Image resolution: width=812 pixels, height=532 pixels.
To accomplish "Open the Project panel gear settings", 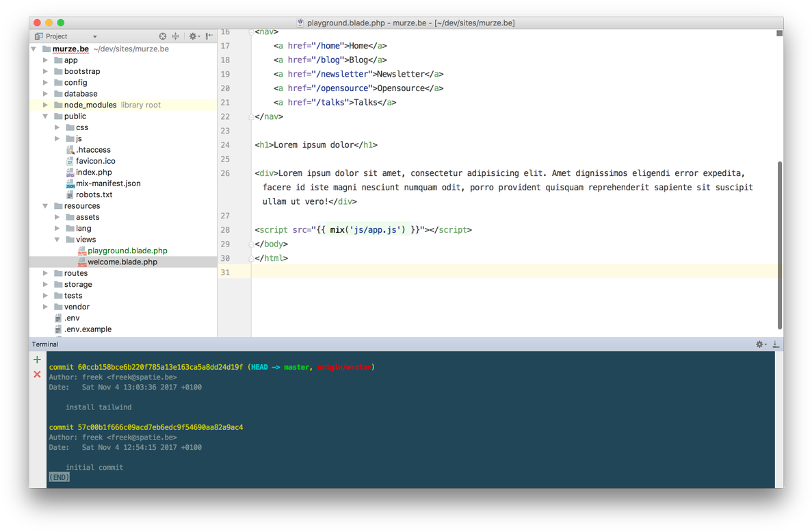I will [193, 36].
